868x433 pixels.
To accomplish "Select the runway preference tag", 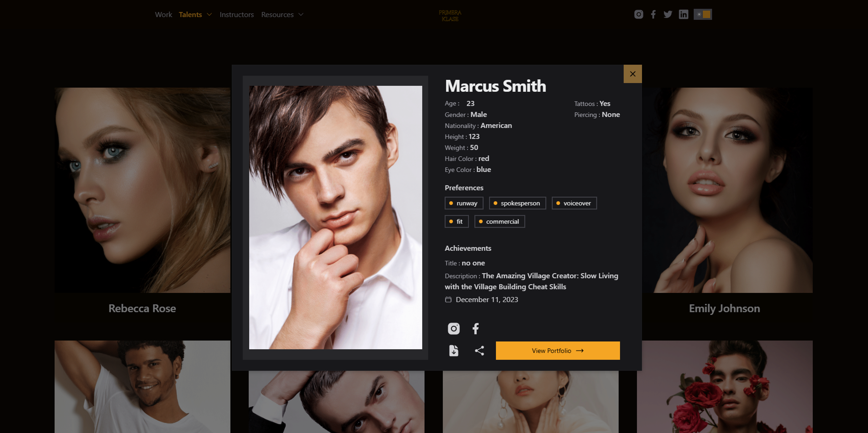I will click(x=464, y=203).
